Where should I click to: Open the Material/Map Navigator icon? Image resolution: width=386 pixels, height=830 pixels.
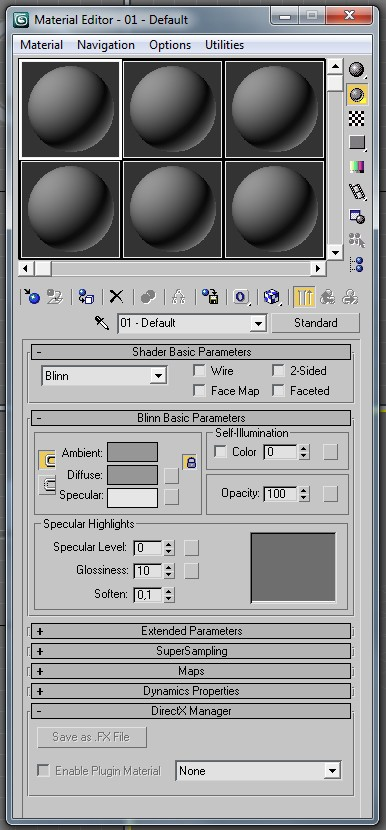click(x=357, y=265)
